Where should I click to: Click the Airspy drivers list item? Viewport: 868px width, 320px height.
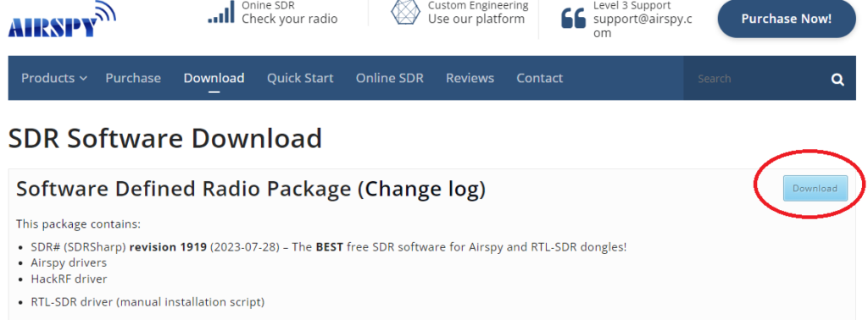pyautogui.click(x=69, y=262)
